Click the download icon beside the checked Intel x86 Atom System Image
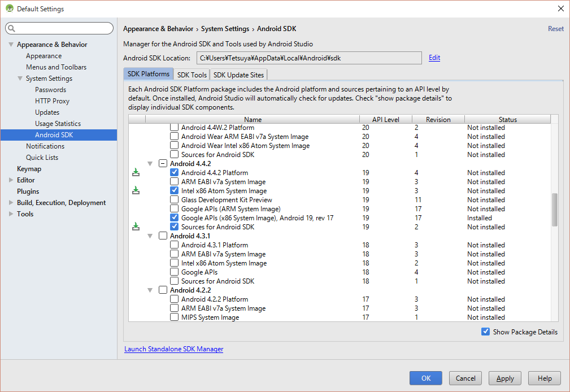Screen dimensions: 570x392 pos(136,190)
